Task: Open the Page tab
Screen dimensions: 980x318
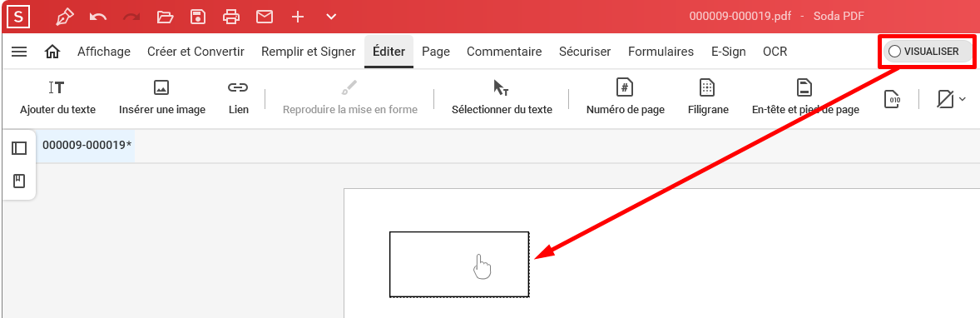Action: (436, 52)
